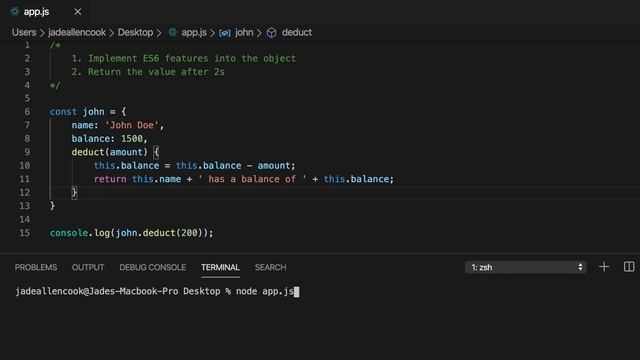640x360 pixels.
Task: Open app.js in the breadcrumb path
Action: click(194, 32)
